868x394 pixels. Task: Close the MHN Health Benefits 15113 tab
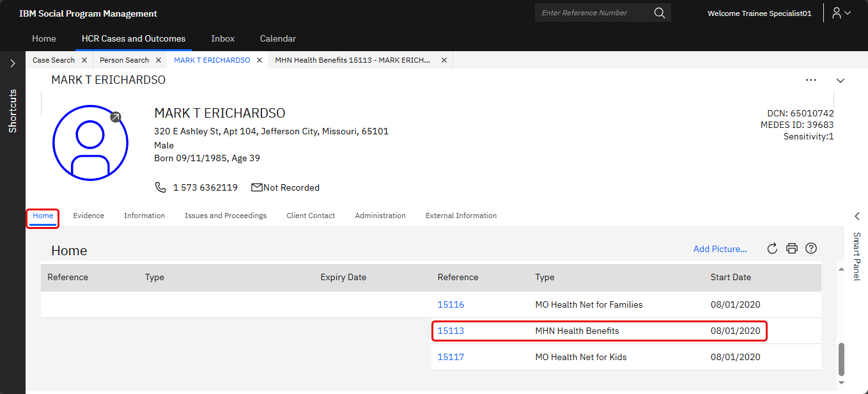(x=444, y=60)
